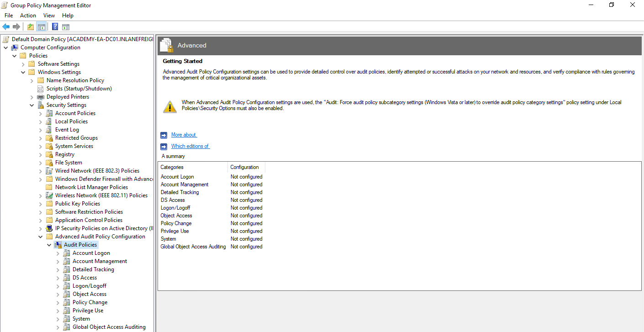Expand the Account Policies node

(x=41, y=113)
